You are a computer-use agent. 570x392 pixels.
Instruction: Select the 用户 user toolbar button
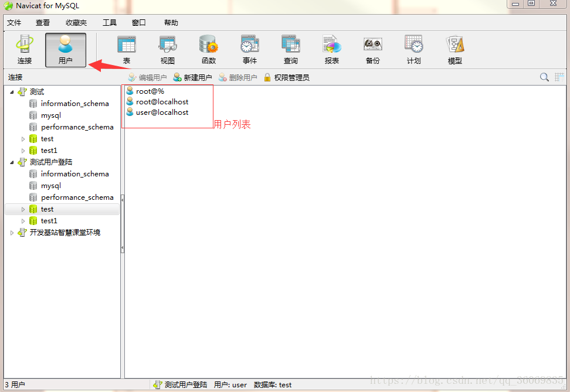[66, 50]
